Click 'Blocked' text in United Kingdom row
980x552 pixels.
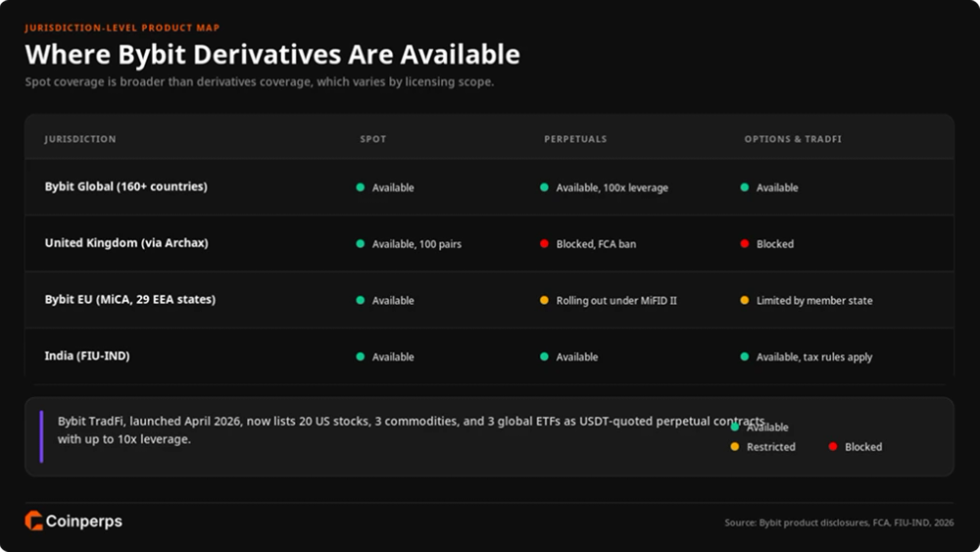click(x=775, y=244)
